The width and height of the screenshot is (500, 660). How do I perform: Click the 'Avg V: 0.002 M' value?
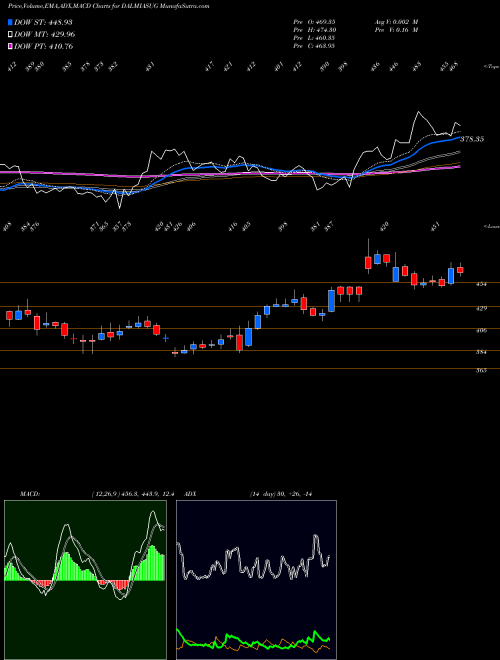(395, 22)
